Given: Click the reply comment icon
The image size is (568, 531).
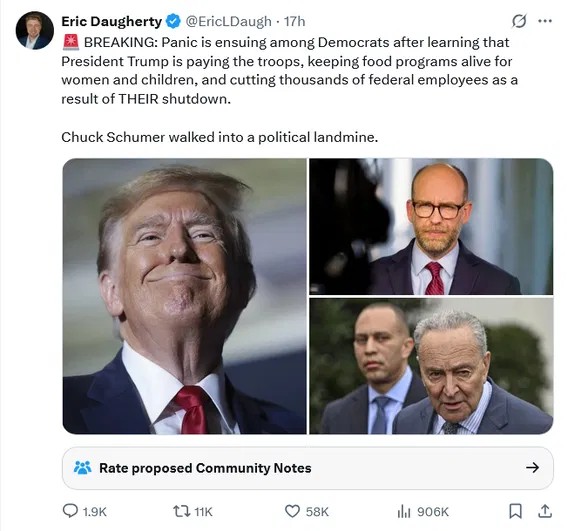Looking at the screenshot, I should (x=70, y=511).
